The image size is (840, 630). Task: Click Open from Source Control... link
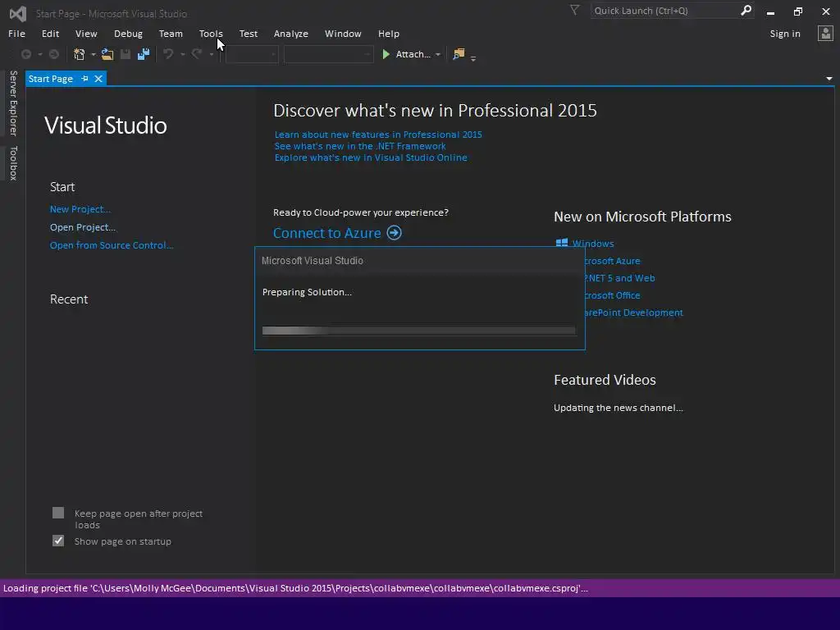(x=112, y=244)
